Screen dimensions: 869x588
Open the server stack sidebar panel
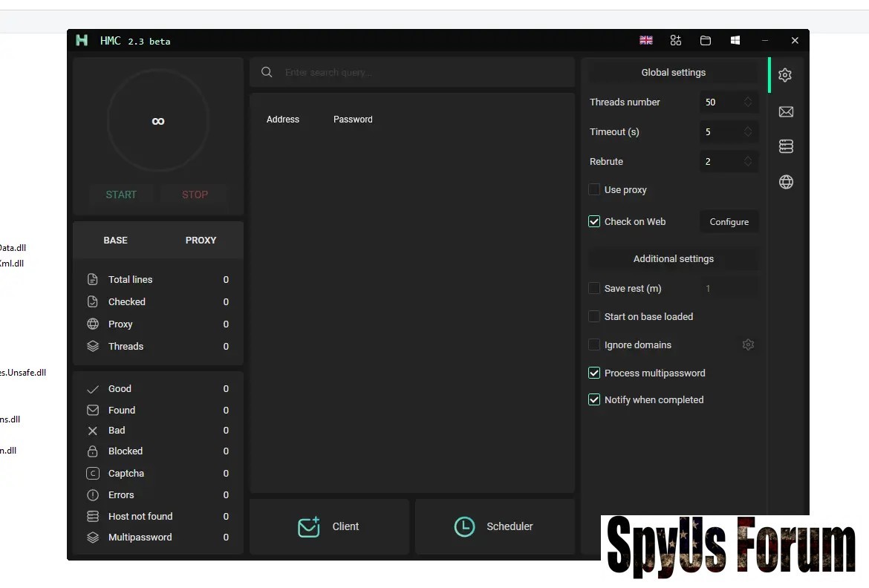click(x=786, y=146)
